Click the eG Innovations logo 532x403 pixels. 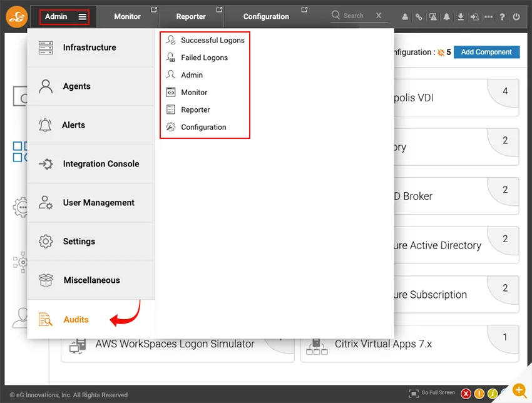coord(17,17)
